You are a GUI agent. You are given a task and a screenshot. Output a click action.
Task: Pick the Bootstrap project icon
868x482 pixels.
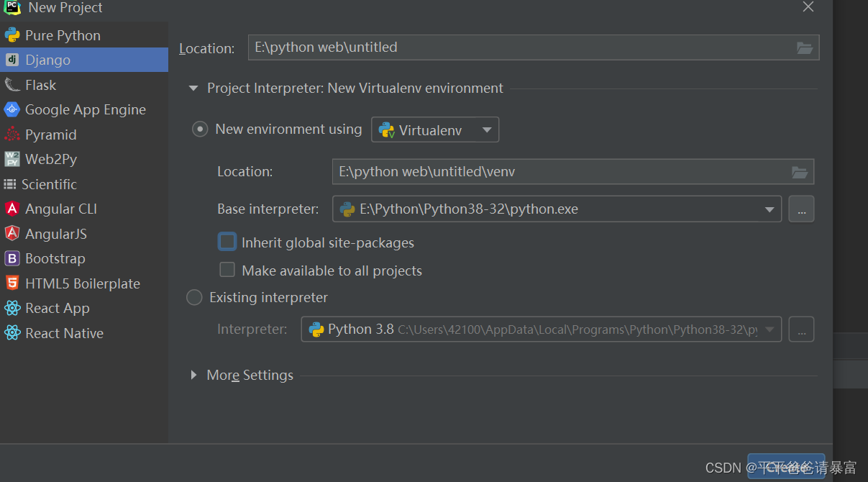point(12,258)
